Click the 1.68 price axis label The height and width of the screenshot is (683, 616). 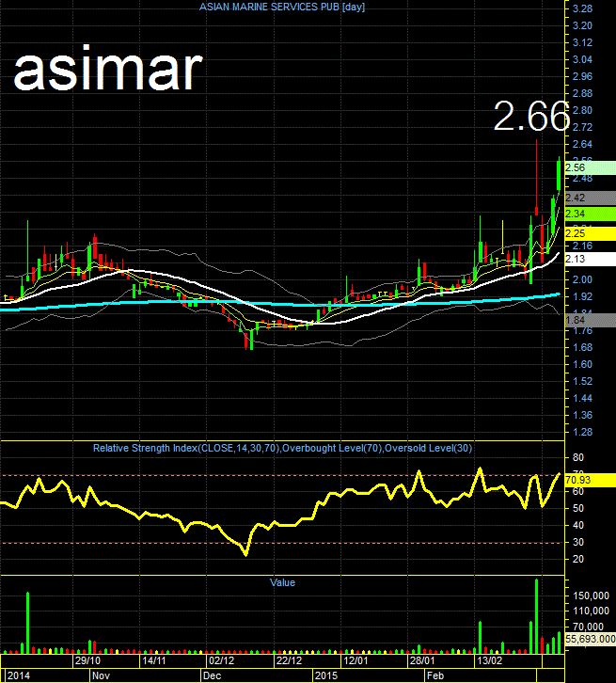[582, 347]
